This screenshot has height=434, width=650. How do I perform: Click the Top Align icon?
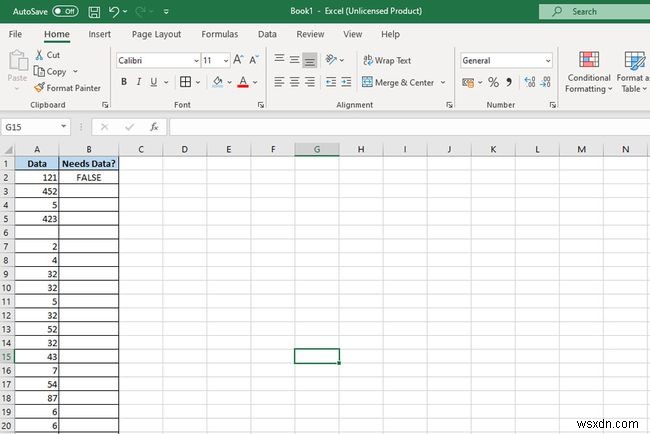[279, 60]
